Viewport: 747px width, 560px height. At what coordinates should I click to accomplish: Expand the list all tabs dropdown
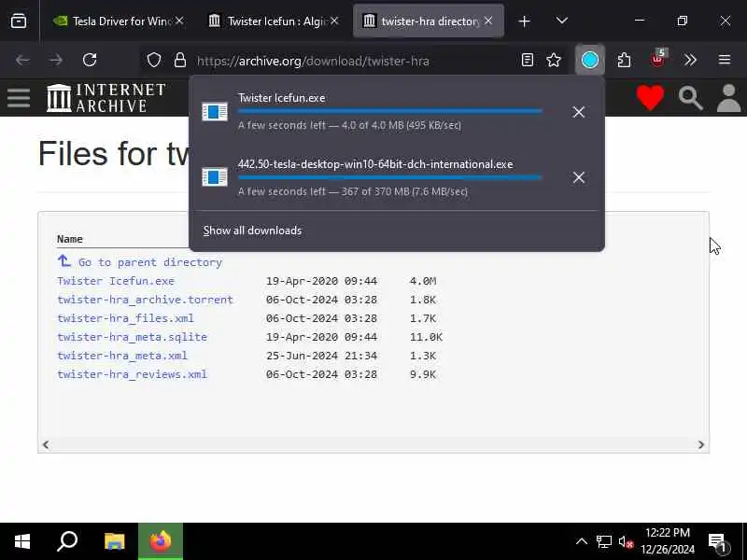pos(562,21)
